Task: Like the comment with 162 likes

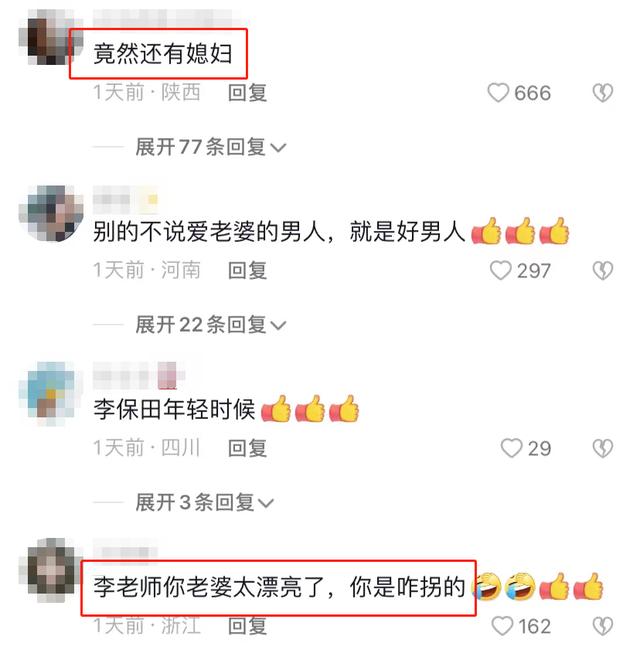Action: tap(502, 626)
